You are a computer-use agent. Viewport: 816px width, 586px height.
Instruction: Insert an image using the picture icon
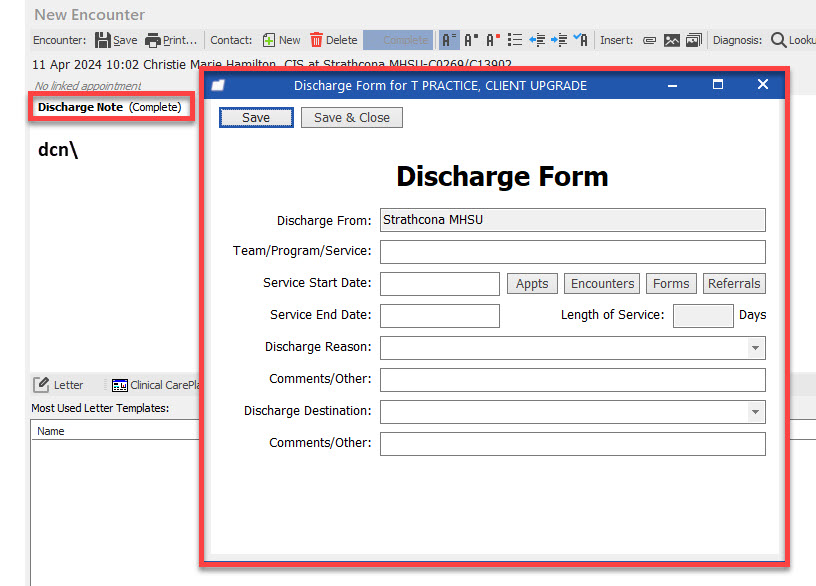click(x=672, y=40)
